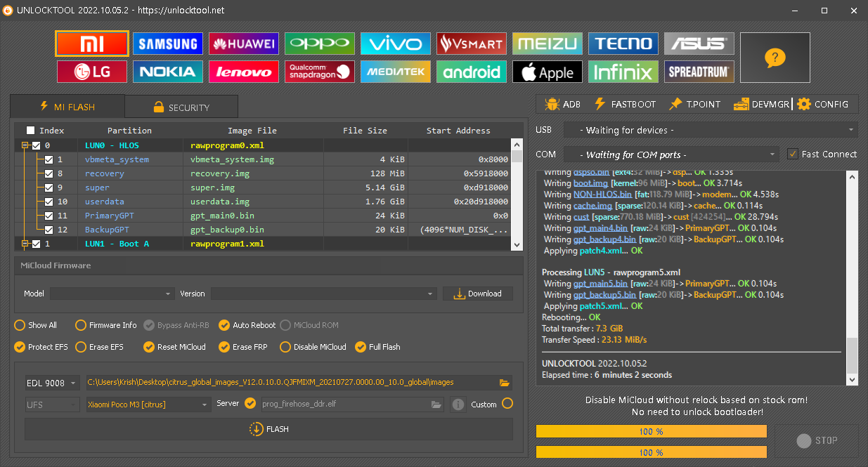Toggle Full Flash option
This screenshot has width=868, height=467.
[361, 347]
